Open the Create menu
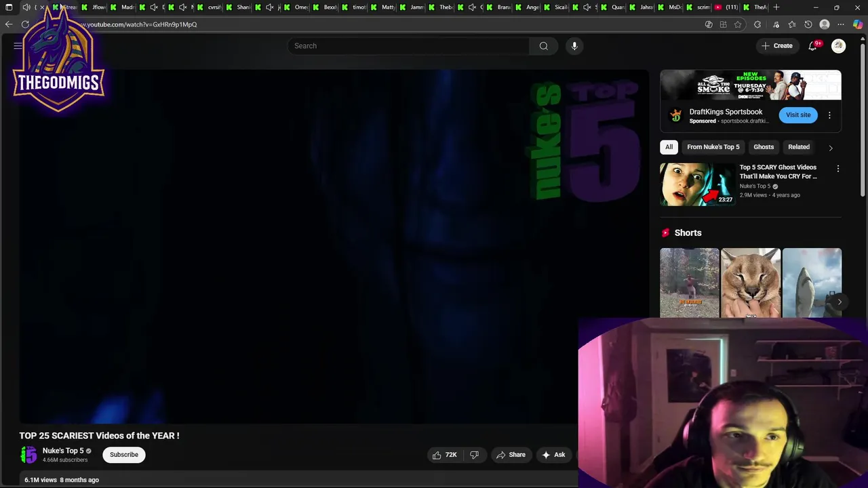868x488 pixels. click(777, 46)
